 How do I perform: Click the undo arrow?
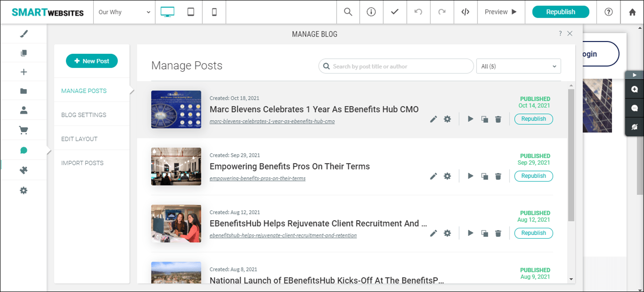[418, 12]
